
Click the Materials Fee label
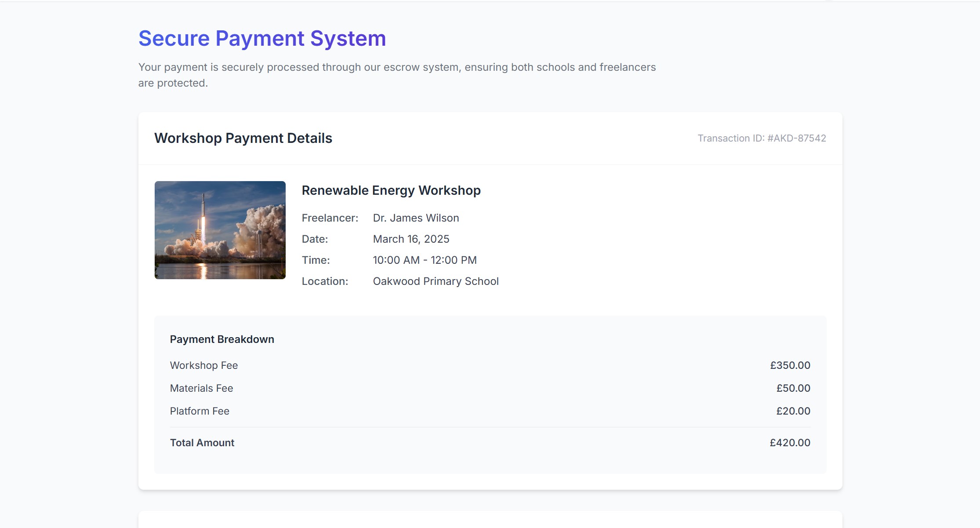(201, 388)
